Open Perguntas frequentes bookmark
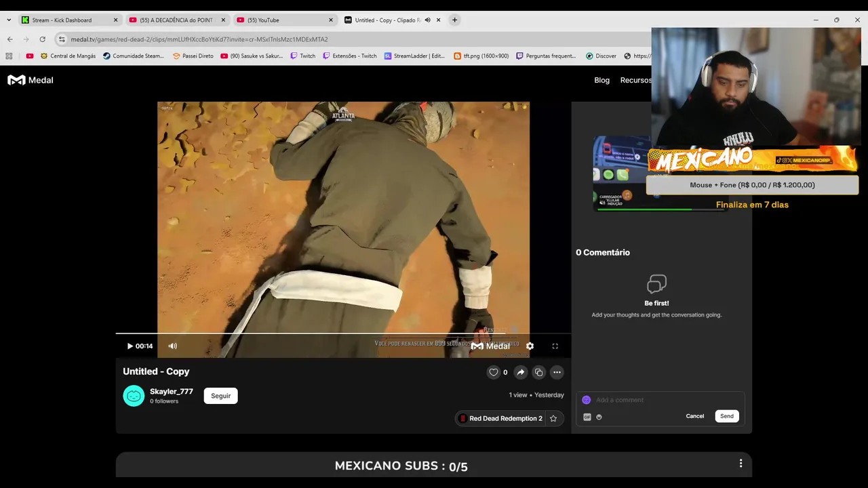This screenshot has height=488, width=868. (546, 56)
